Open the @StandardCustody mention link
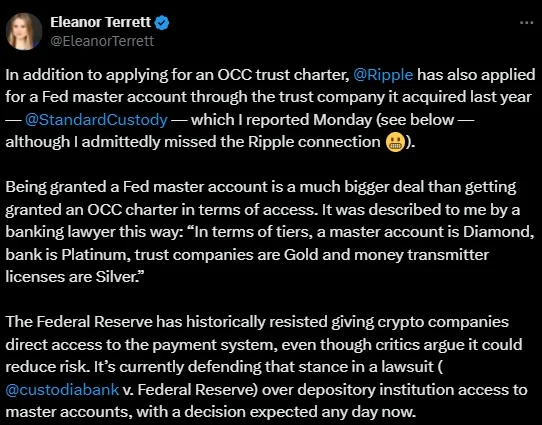 [96, 120]
